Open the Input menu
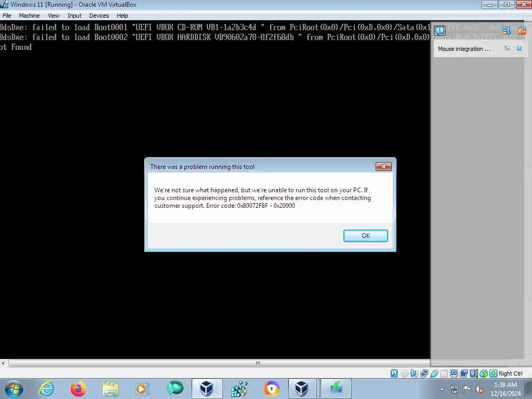This screenshot has width=532, height=399. tap(74, 16)
